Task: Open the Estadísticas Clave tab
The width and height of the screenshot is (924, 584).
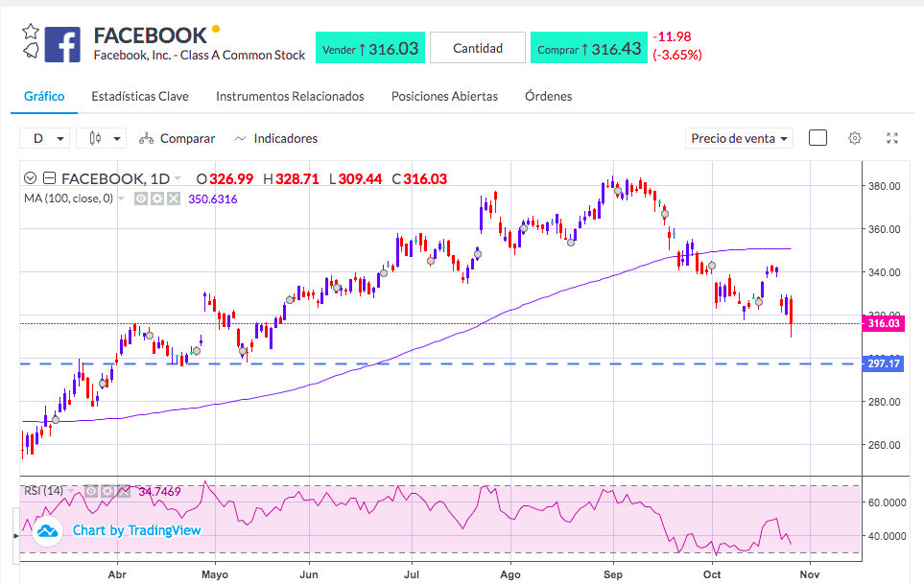Action: pyautogui.click(x=140, y=96)
